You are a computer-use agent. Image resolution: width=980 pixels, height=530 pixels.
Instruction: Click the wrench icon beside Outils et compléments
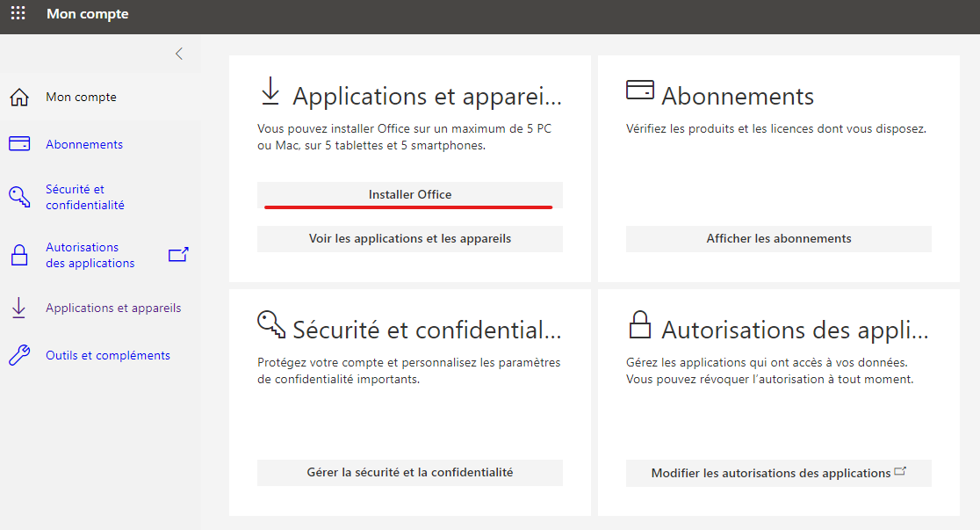coord(19,355)
